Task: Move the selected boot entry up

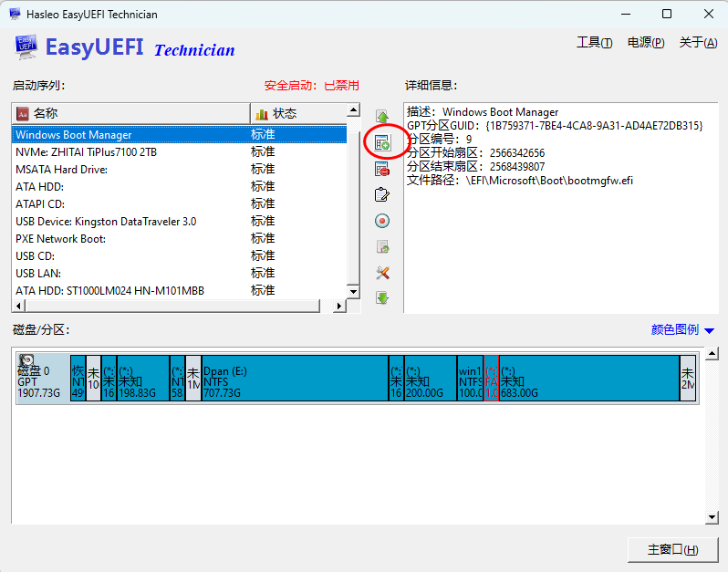Action: [382, 117]
